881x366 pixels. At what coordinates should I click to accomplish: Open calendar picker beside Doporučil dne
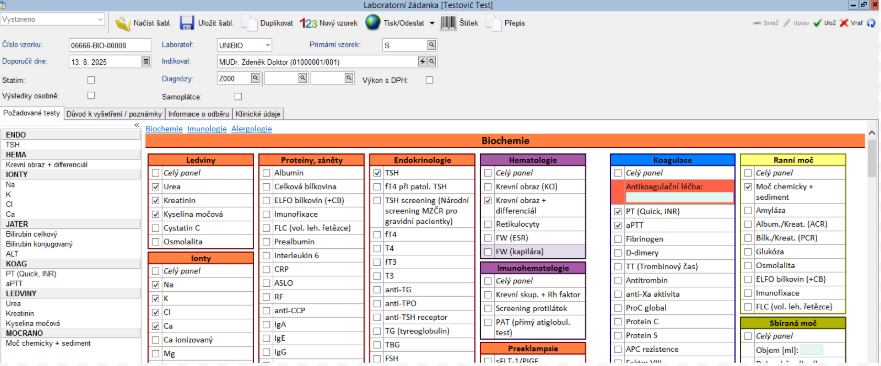(146, 61)
